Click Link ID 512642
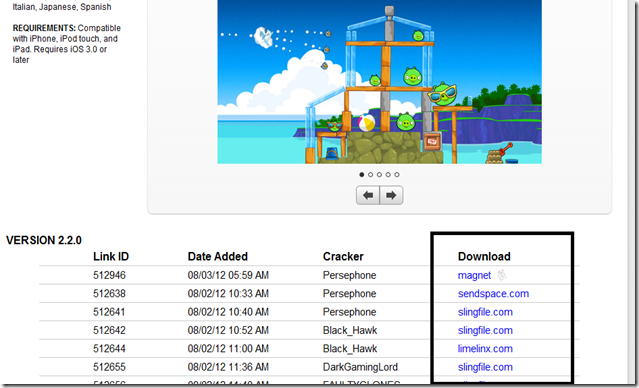The width and height of the screenshot is (639, 388). [x=109, y=331]
